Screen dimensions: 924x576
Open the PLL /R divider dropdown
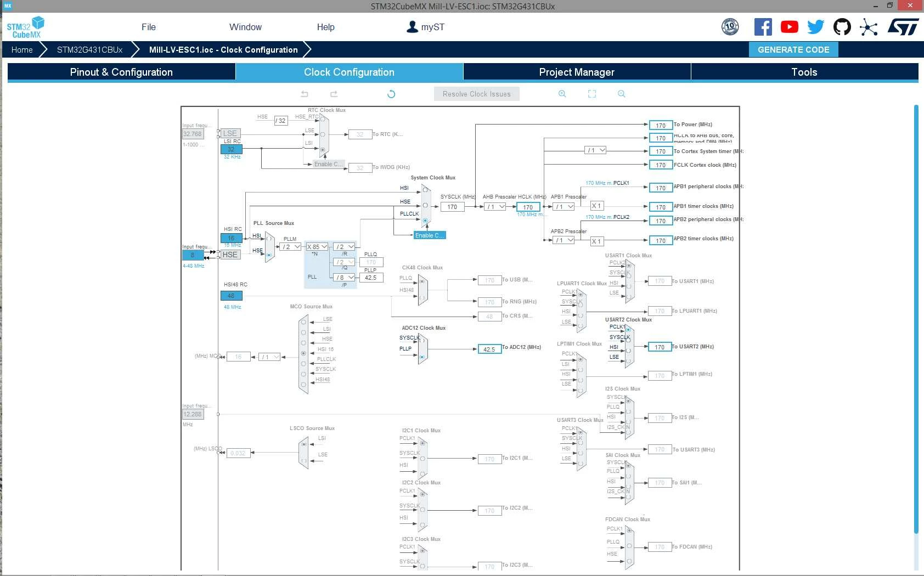point(345,247)
